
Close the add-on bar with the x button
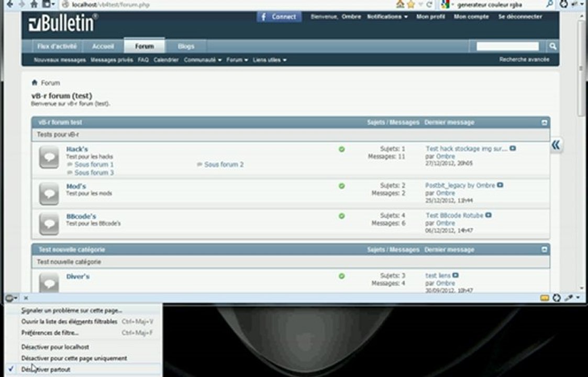click(26, 298)
